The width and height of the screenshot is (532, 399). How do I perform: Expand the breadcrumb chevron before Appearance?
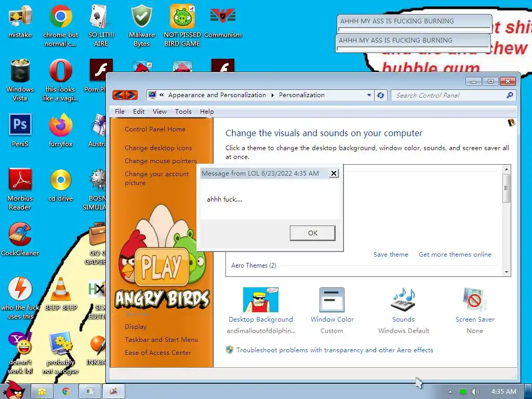point(162,95)
